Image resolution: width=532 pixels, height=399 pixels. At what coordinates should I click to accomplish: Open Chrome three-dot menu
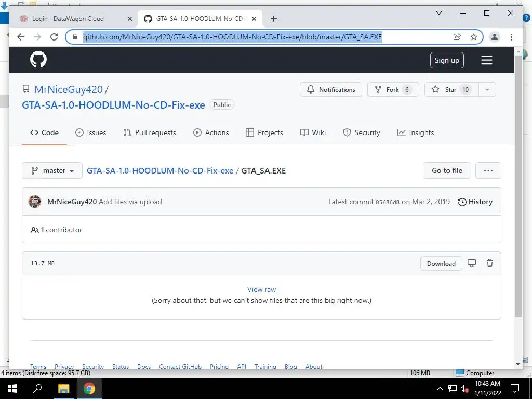511,37
